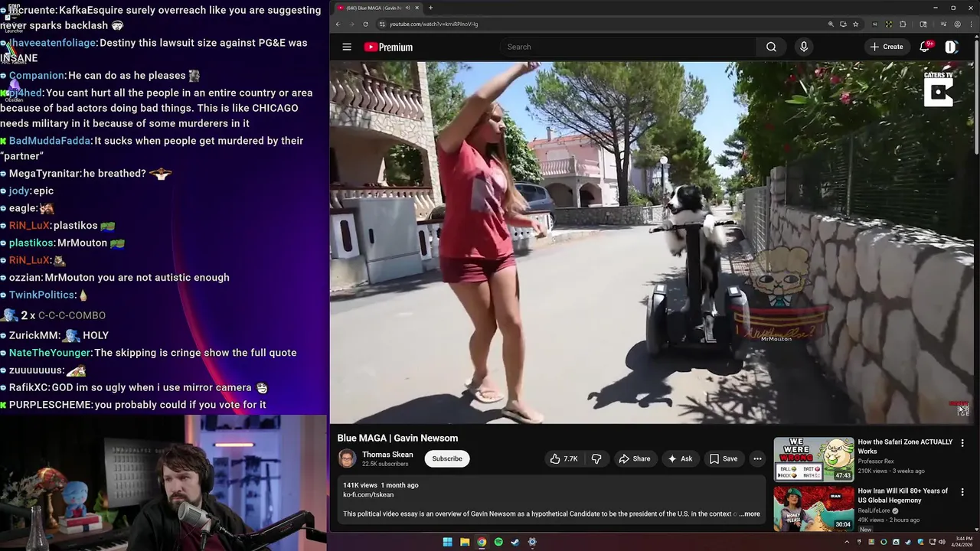Click the Ask AI button

(x=680, y=458)
